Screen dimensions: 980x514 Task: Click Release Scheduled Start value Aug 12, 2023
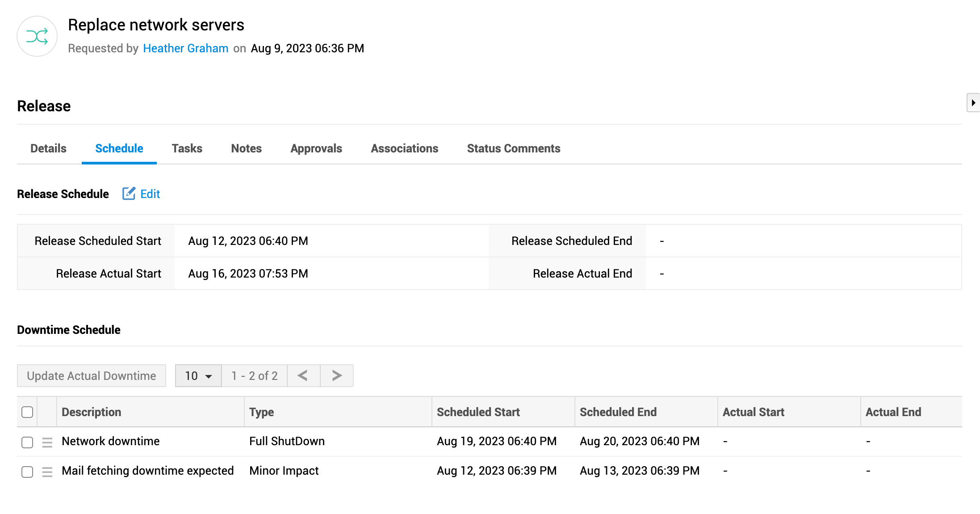click(x=248, y=241)
